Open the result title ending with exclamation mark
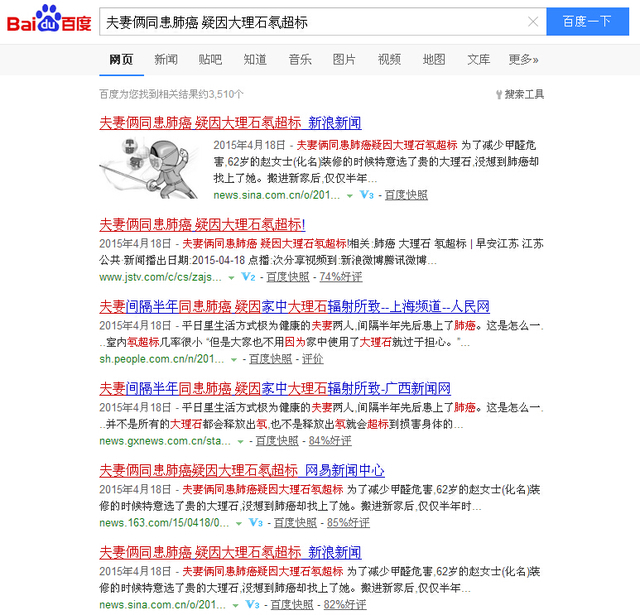Screen dimensions: 640x615 point(202,224)
